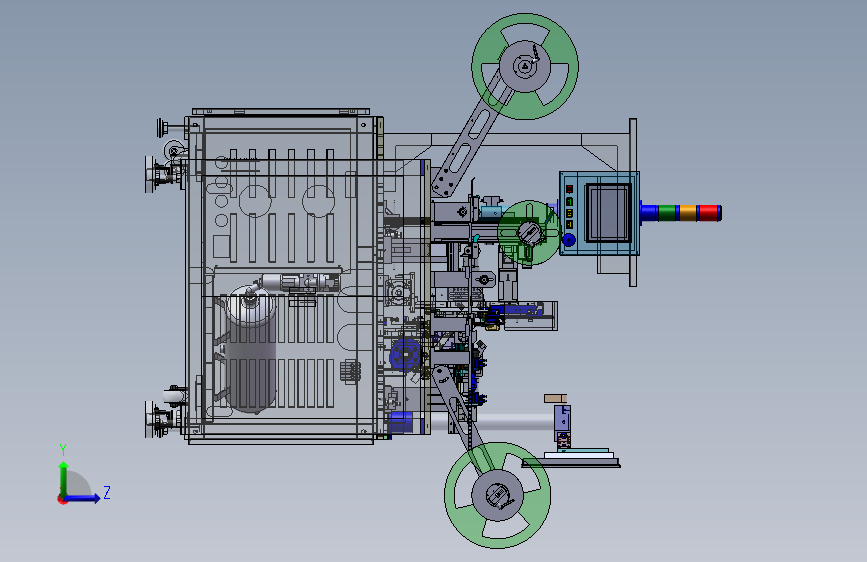Select the green segment of signal tower
This screenshot has height=562, width=867.
tap(667, 213)
